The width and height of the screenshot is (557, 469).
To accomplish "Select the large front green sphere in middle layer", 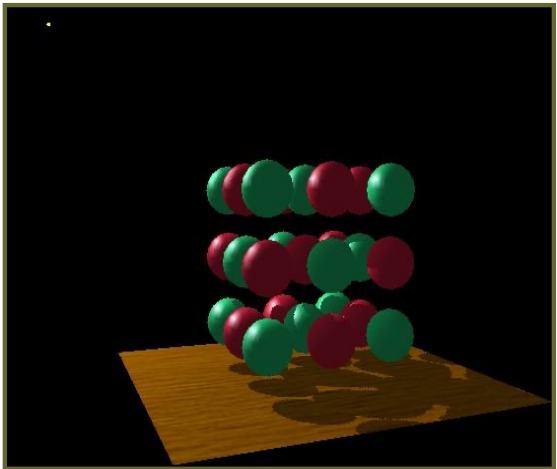I will (x=330, y=265).
